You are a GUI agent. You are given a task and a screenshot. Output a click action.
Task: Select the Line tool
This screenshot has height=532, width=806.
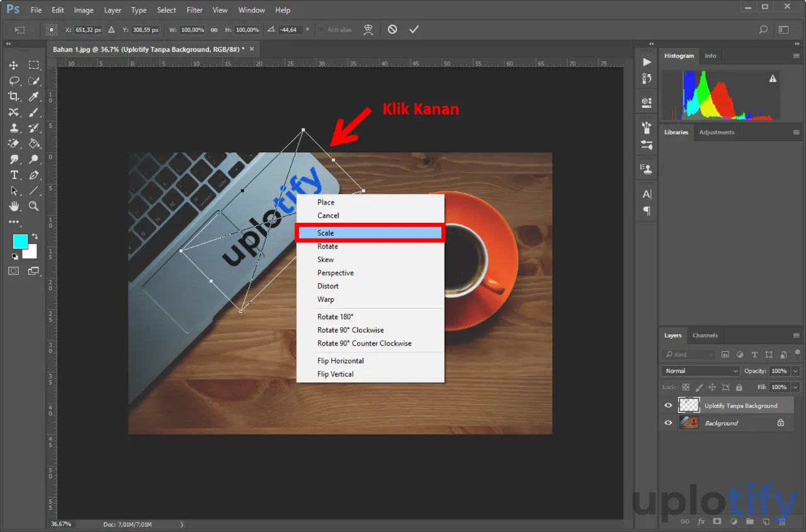point(34,191)
